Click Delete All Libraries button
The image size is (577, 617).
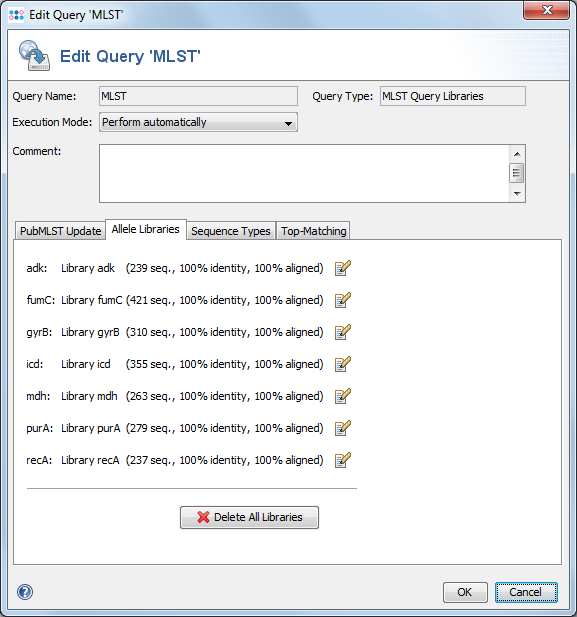pos(250,517)
